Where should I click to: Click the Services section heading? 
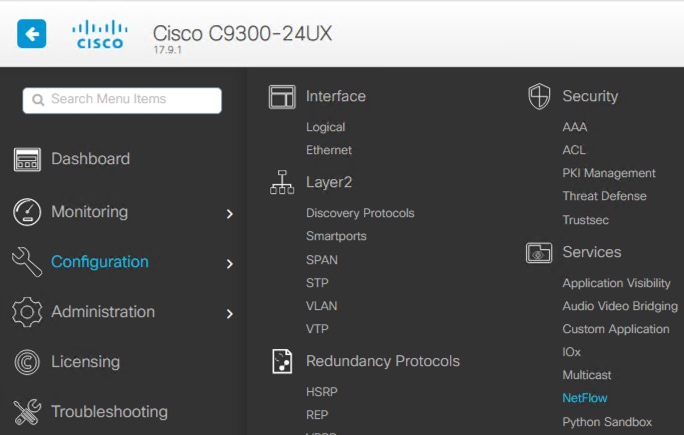pos(592,252)
